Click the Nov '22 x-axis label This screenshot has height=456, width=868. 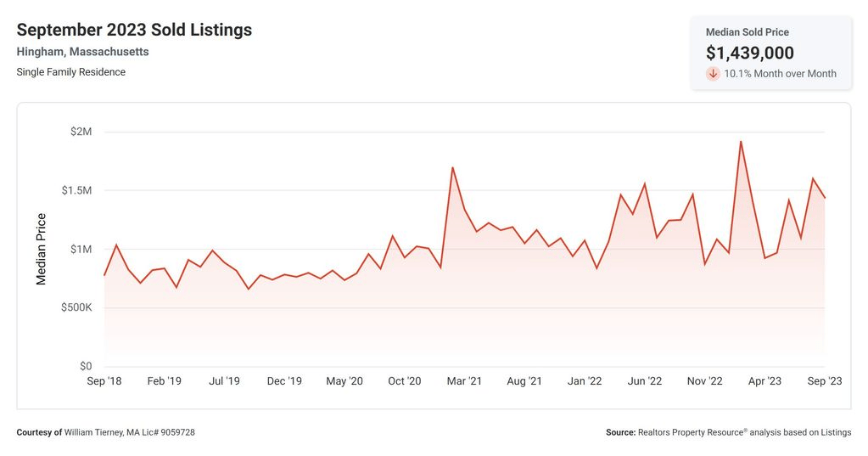[704, 381]
